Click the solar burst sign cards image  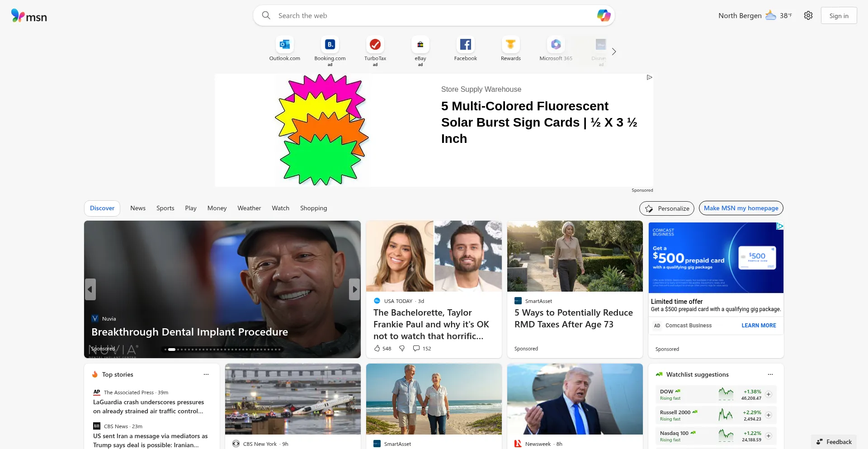tap(322, 130)
